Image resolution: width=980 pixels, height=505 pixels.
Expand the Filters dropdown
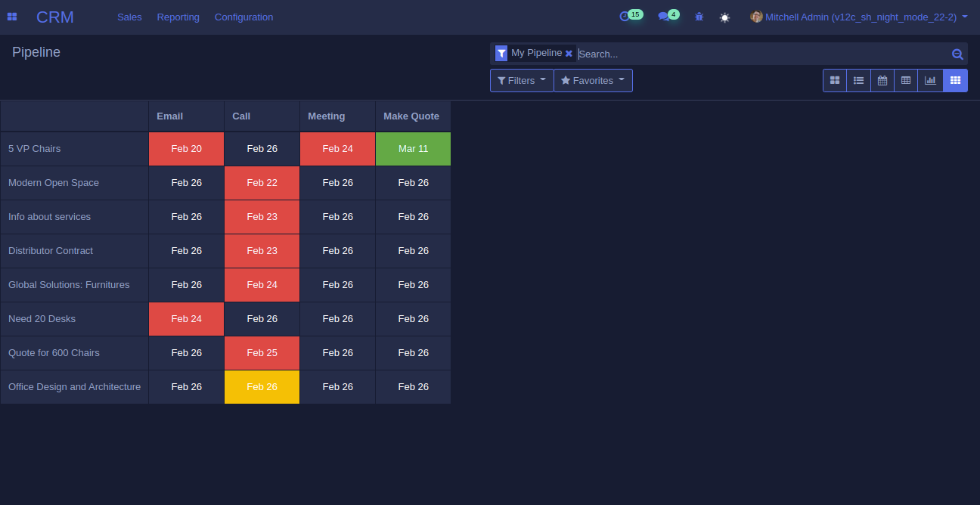pyautogui.click(x=522, y=80)
